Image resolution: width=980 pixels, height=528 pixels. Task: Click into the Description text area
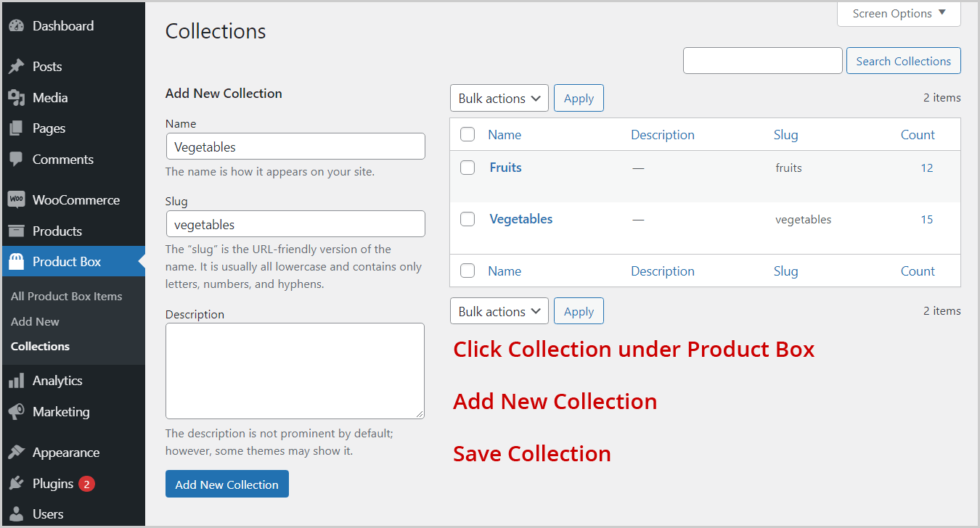click(295, 371)
